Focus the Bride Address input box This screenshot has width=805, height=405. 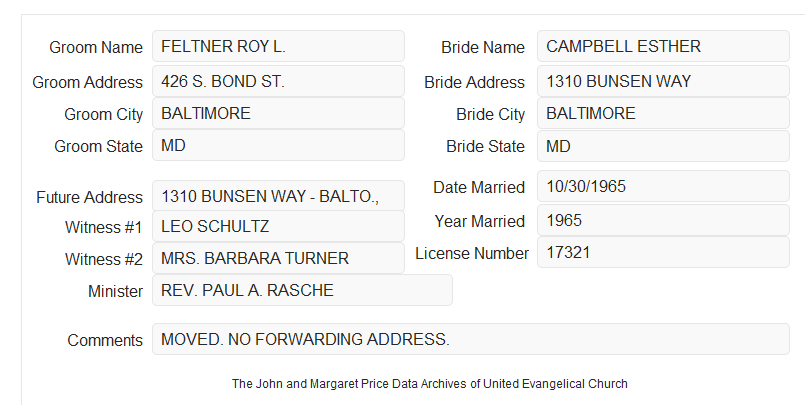coord(663,81)
